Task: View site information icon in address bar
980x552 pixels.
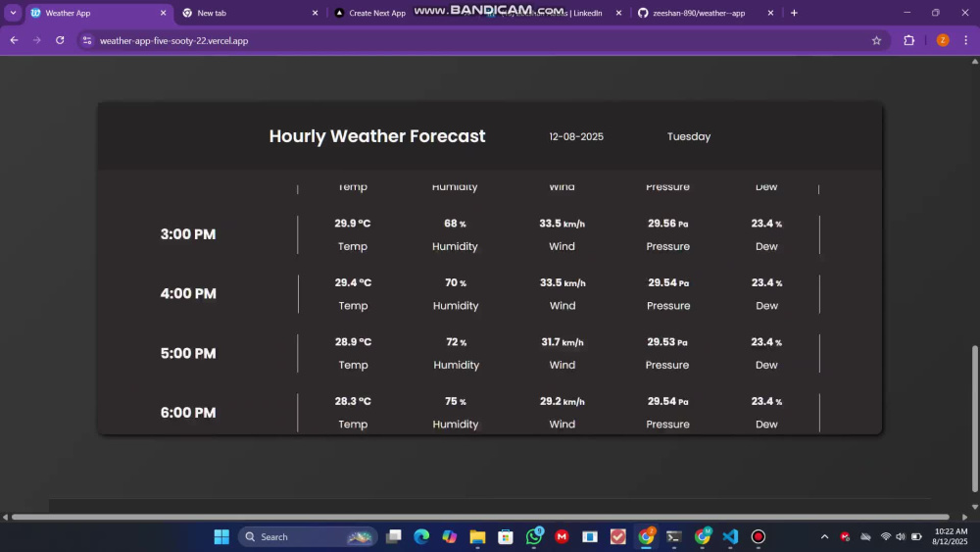Action: [x=87, y=40]
